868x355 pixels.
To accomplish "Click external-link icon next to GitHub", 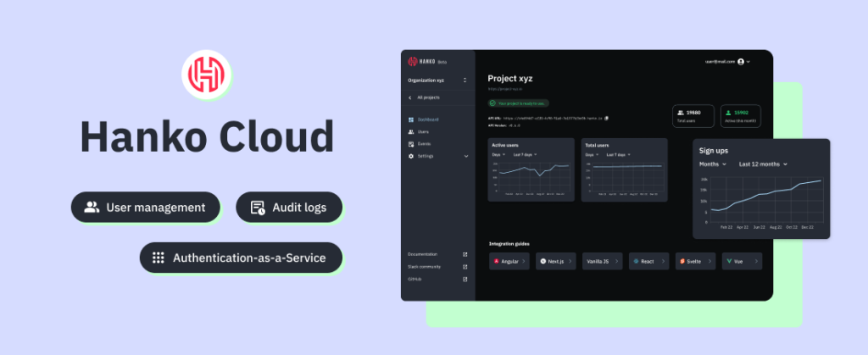I will point(465,280).
